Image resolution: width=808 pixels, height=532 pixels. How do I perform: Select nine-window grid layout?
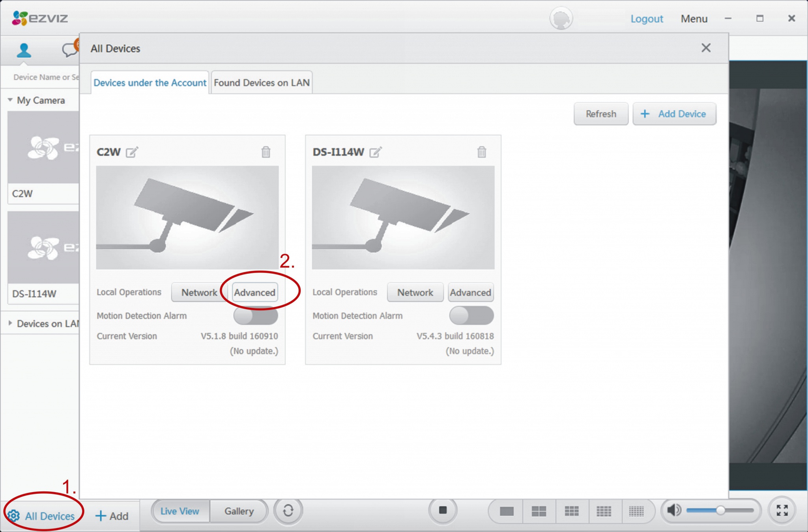(x=572, y=511)
